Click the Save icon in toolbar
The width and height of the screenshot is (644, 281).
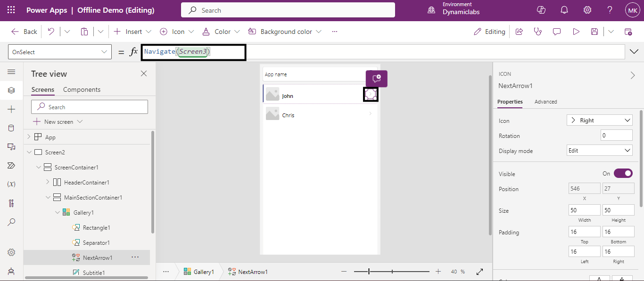click(594, 32)
